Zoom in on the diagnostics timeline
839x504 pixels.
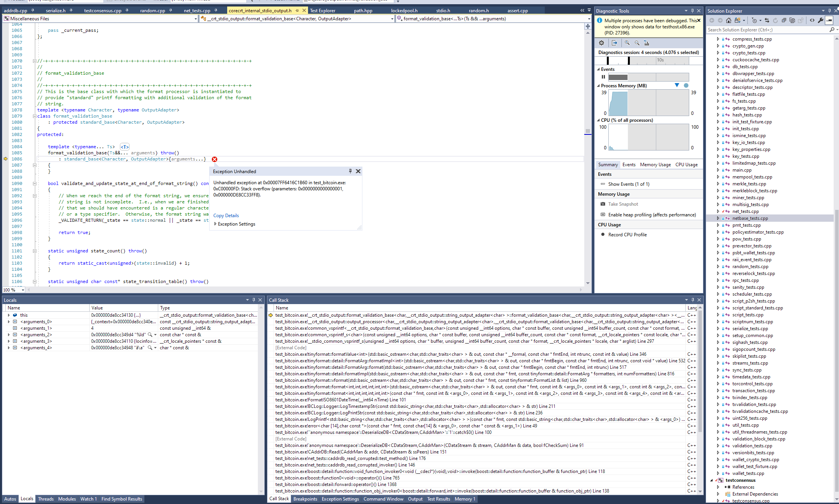pyautogui.click(x=627, y=43)
